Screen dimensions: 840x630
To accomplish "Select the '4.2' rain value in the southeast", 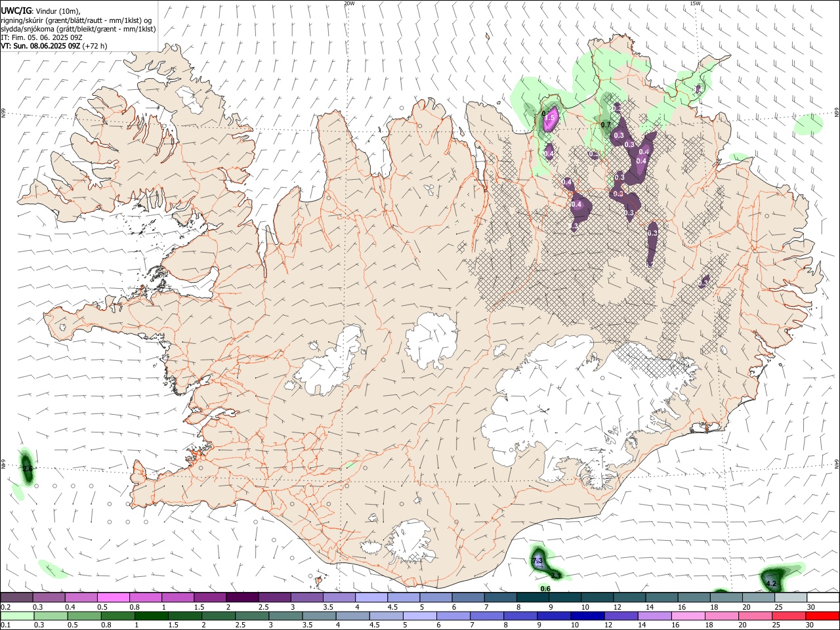I will pos(772,583).
